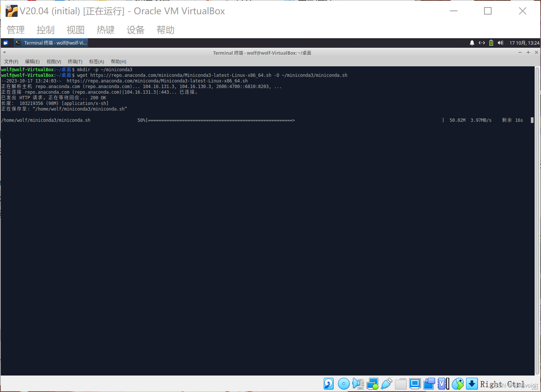Click the mouse integration status icon
This screenshot has width=541, height=392.
(x=458, y=384)
